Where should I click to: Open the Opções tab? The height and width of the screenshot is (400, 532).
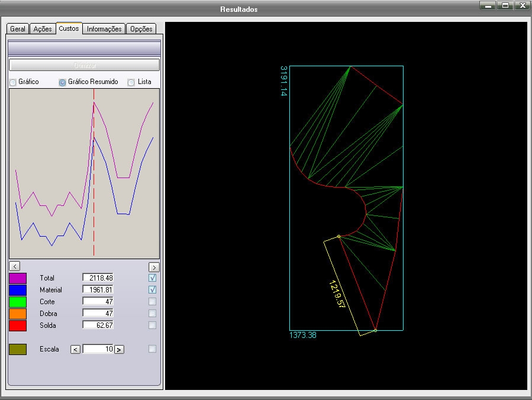click(x=141, y=29)
